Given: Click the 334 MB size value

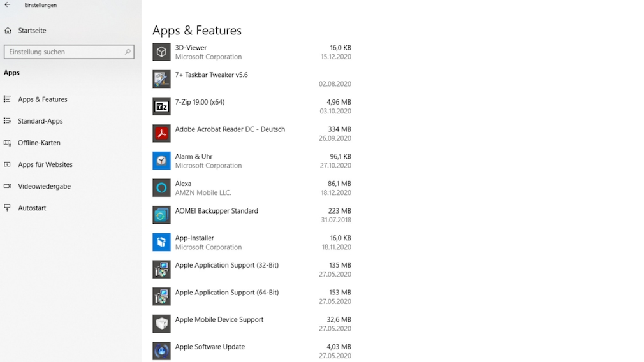Looking at the screenshot, I should coord(339,129).
